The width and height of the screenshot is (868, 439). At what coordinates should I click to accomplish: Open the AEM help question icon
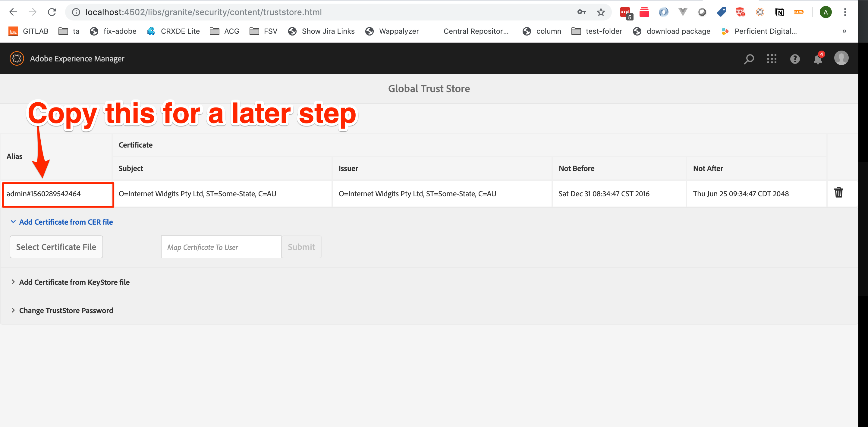coord(794,59)
